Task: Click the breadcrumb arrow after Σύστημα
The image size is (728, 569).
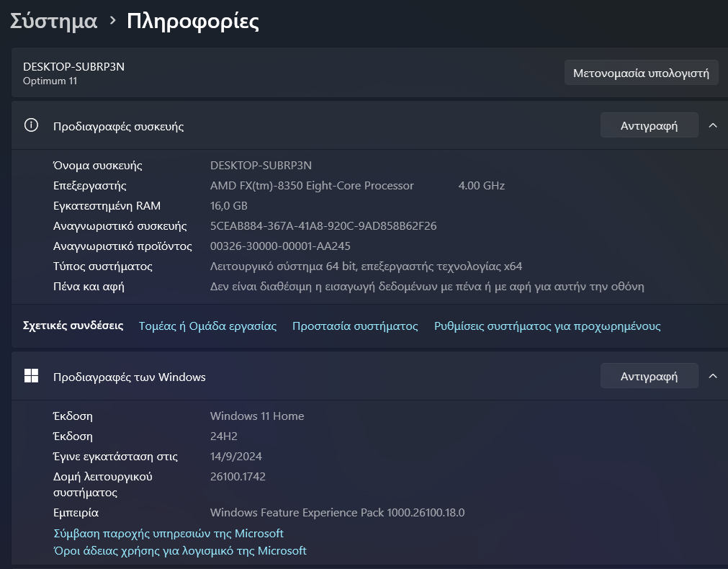Action: click(113, 21)
